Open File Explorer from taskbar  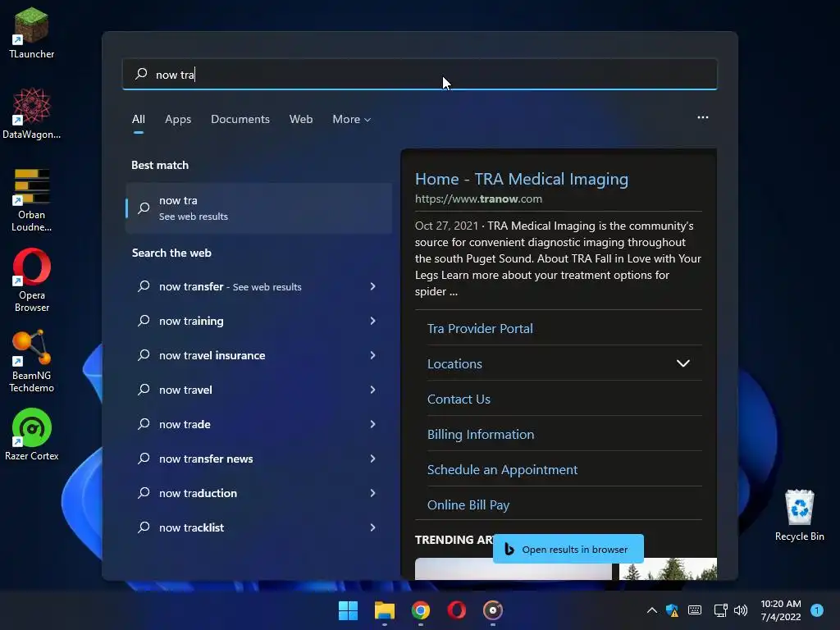(385, 610)
